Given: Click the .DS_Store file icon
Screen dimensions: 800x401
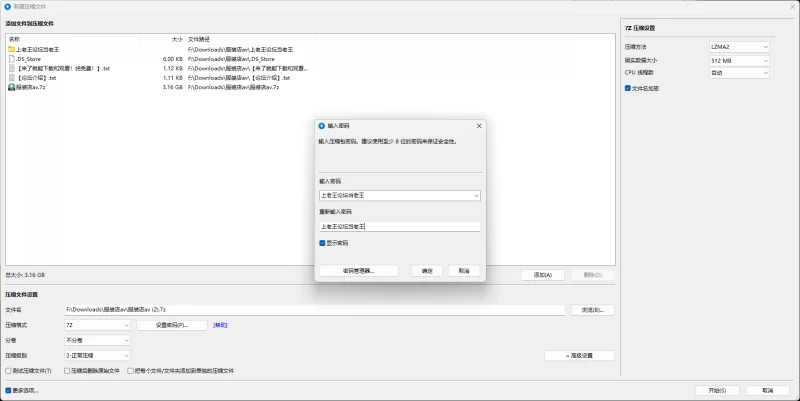Looking at the screenshot, I should (x=11, y=59).
